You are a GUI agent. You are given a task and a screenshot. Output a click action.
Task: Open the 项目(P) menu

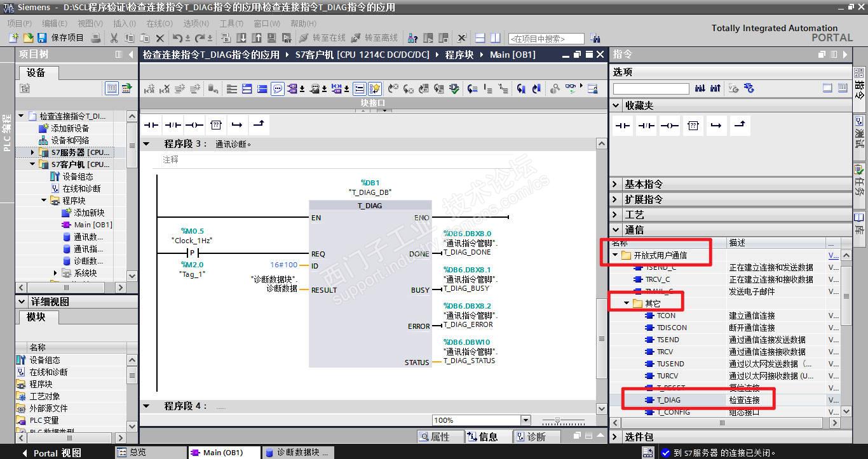click(x=19, y=23)
